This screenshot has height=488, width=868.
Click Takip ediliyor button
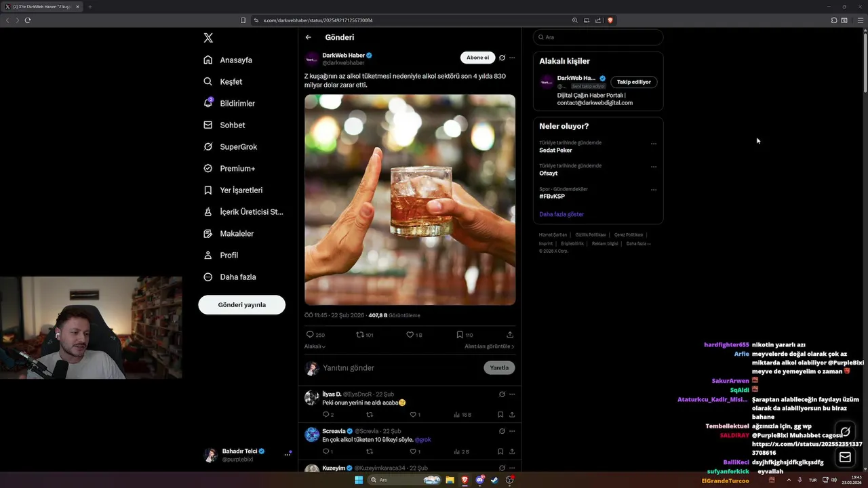tap(634, 82)
